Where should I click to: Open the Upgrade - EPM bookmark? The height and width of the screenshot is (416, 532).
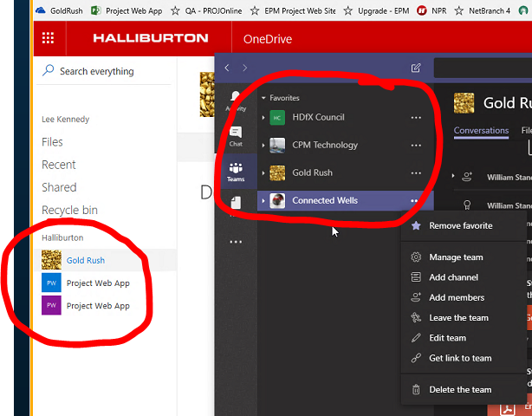[377, 11]
